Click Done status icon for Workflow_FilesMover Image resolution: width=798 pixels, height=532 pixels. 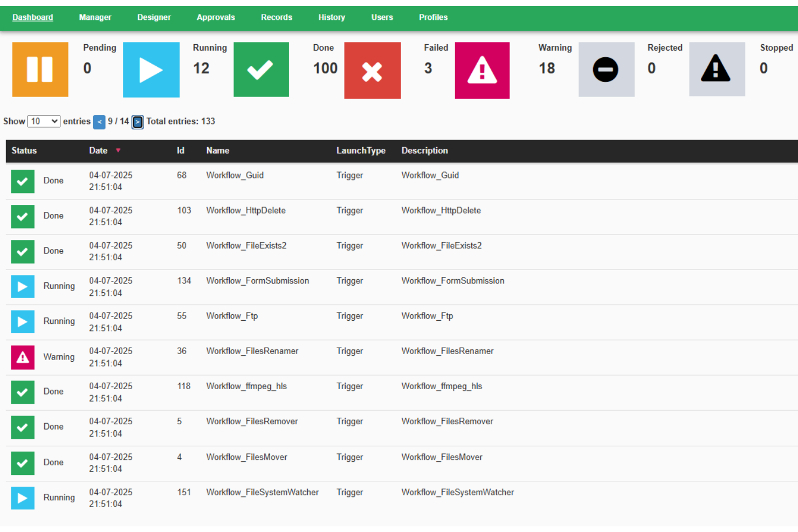click(x=23, y=463)
